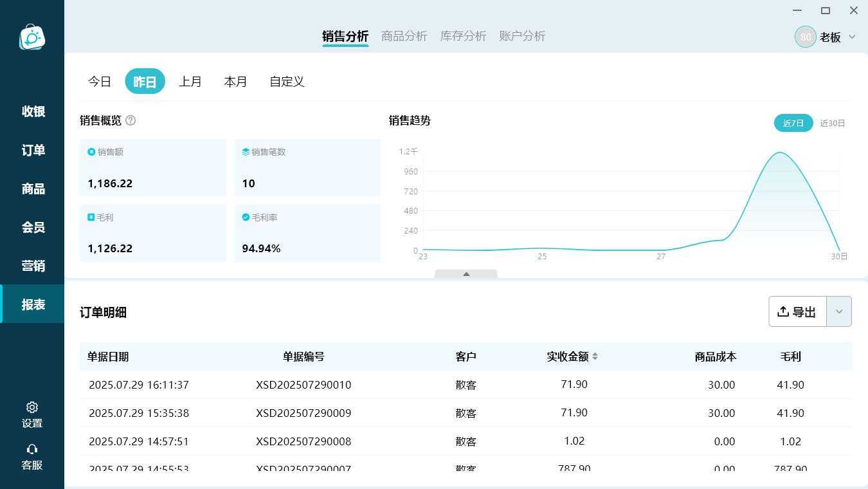This screenshot has height=489, width=868.
Task: Open 客服 headset support icon
Action: pyautogui.click(x=32, y=449)
